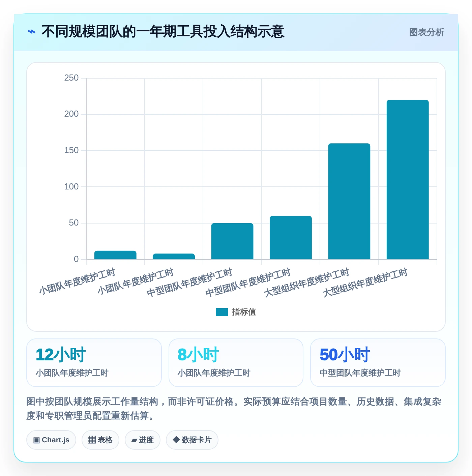Viewport: 472px width, 476px height.
Task: Click the square icon in Chart.js chip
Action: coord(36,440)
